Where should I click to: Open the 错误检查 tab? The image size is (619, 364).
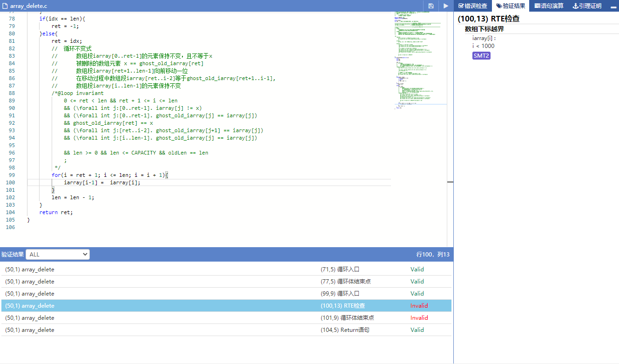tap(473, 6)
